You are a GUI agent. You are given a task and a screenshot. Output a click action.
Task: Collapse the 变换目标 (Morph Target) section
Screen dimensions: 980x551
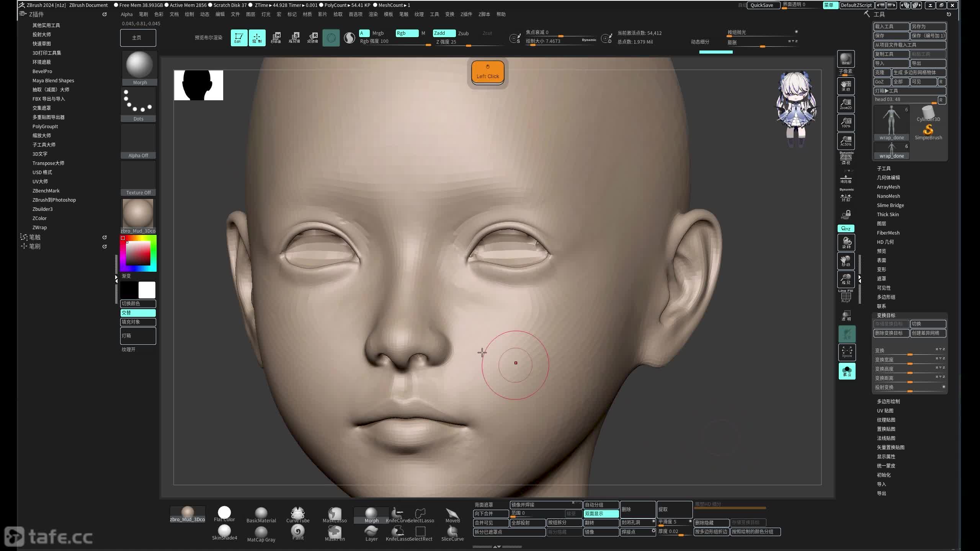886,315
